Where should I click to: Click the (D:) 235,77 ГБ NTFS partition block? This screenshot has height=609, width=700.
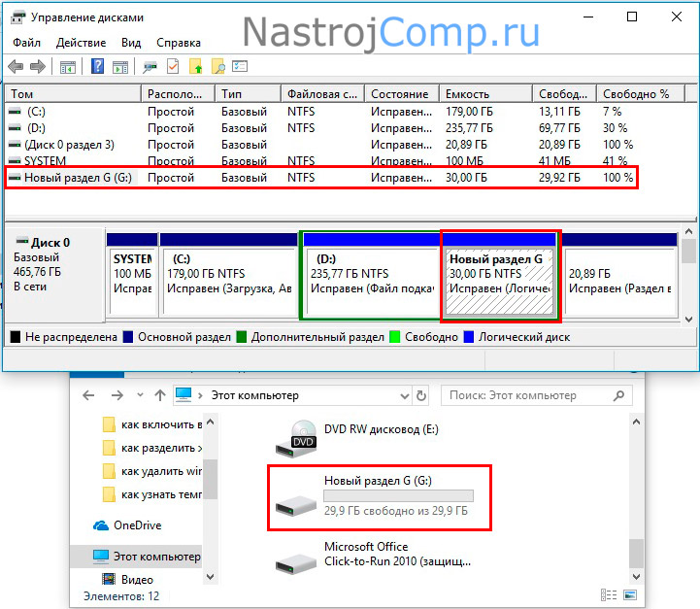pos(372,273)
